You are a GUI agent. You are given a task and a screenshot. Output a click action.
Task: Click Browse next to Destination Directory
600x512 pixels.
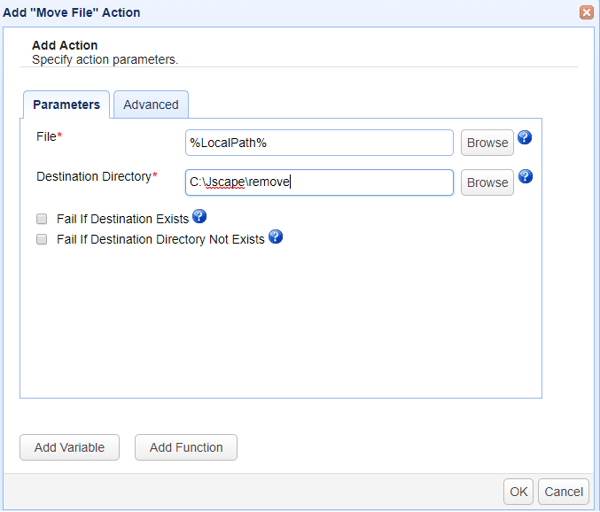point(487,182)
